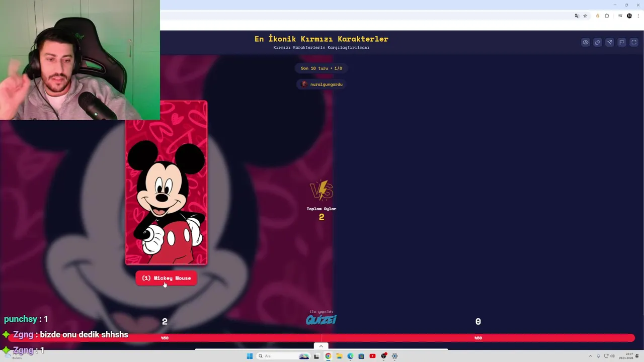Open Microsoft Edge from the taskbar

pos(350,356)
